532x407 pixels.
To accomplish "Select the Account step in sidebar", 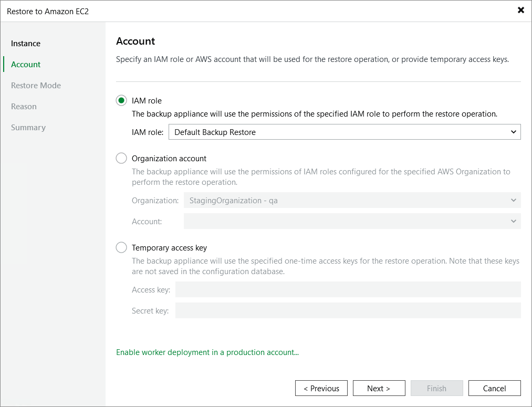I will coord(25,64).
